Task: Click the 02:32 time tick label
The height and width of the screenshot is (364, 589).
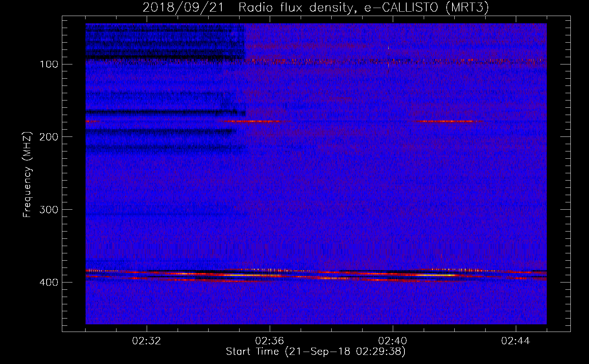Action: (147, 341)
